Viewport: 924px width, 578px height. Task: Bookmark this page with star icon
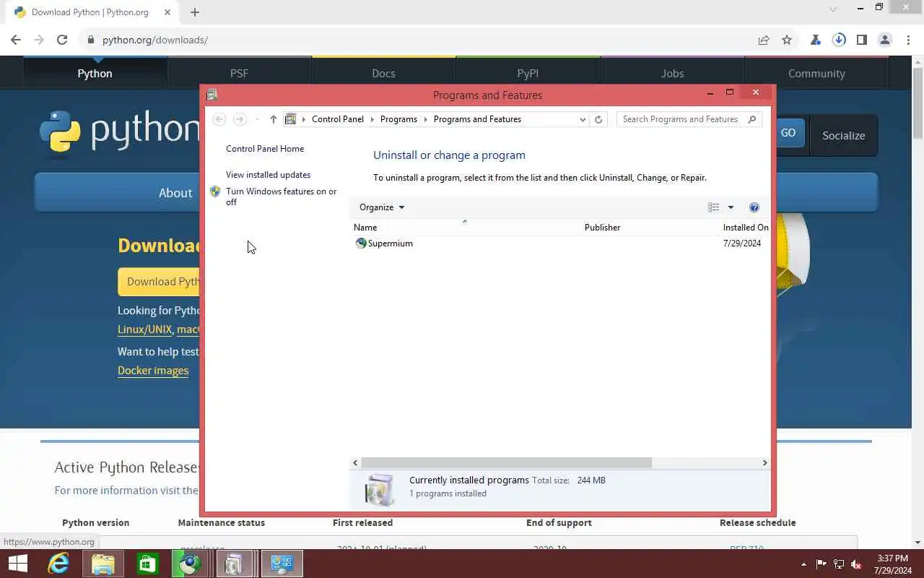click(787, 40)
